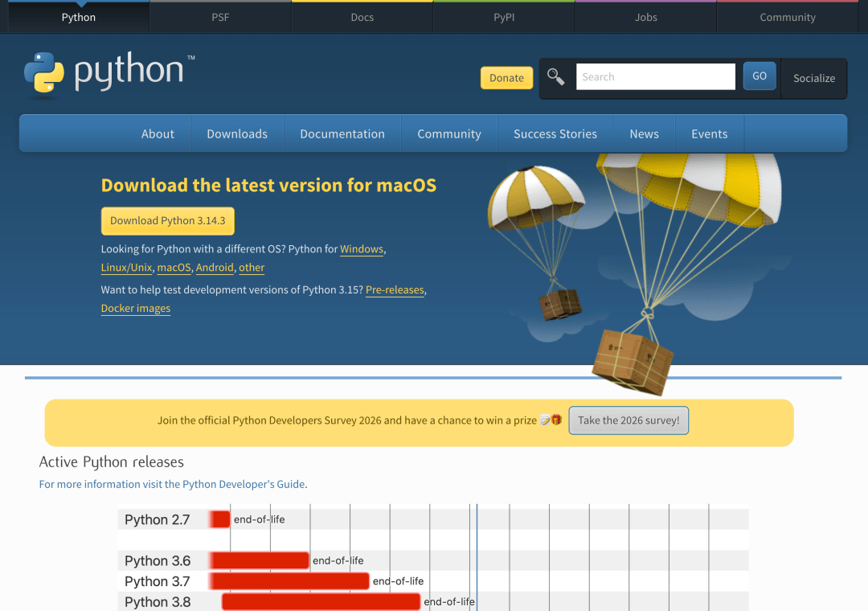Click Take the 2026 survey button
The height and width of the screenshot is (611, 868).
pos(628,420)
